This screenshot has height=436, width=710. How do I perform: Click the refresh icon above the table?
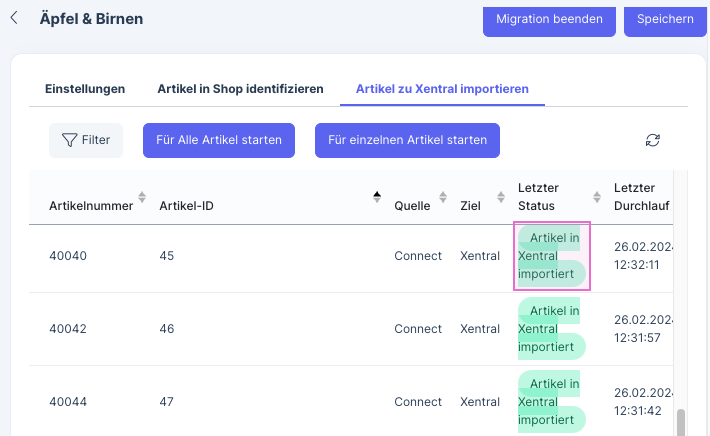tap(653, 141)
